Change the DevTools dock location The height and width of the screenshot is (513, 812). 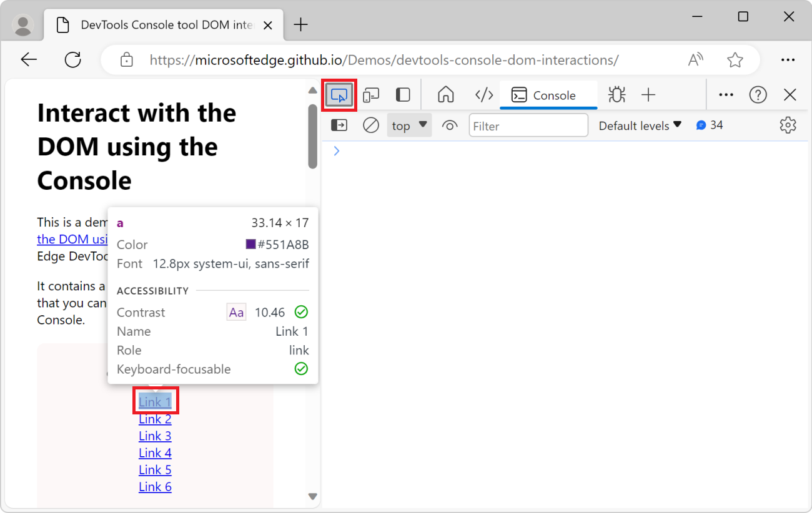coord(402,94)
